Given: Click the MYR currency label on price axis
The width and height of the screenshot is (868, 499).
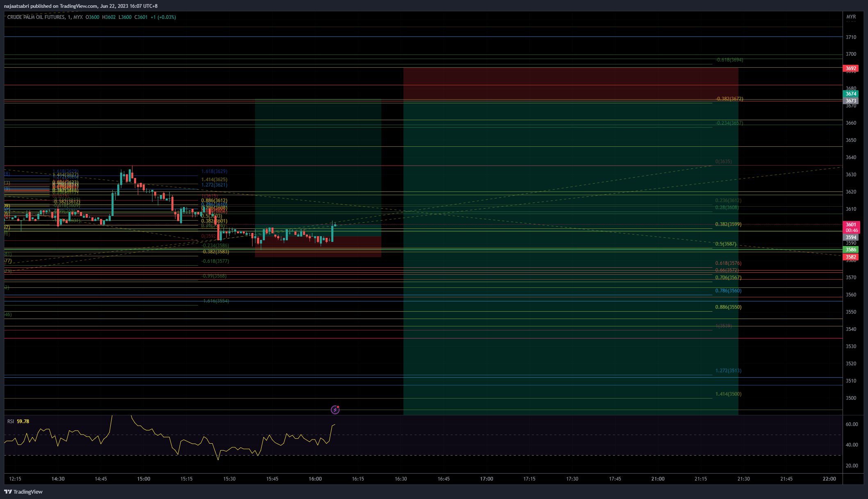Looking at the screenshot, I should [851, 17].
